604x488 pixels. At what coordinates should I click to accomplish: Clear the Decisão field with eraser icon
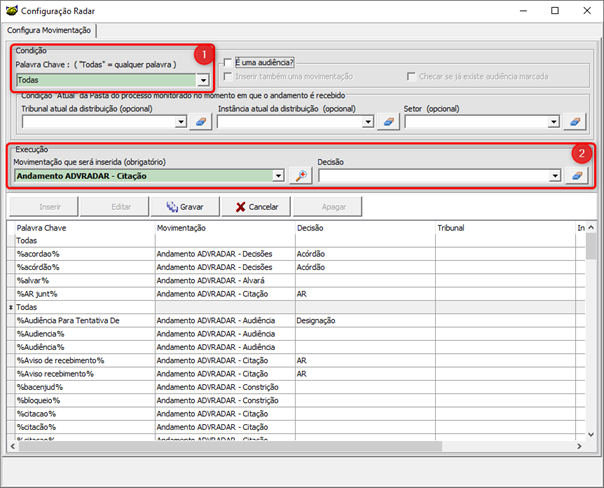(x=577, y=176)
